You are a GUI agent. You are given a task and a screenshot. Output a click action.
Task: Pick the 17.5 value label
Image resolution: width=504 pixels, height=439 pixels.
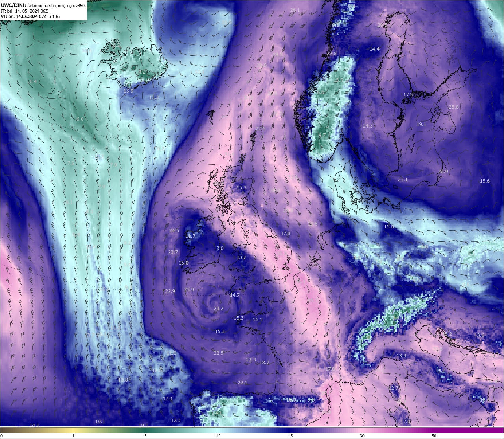(x=408, y=94)
